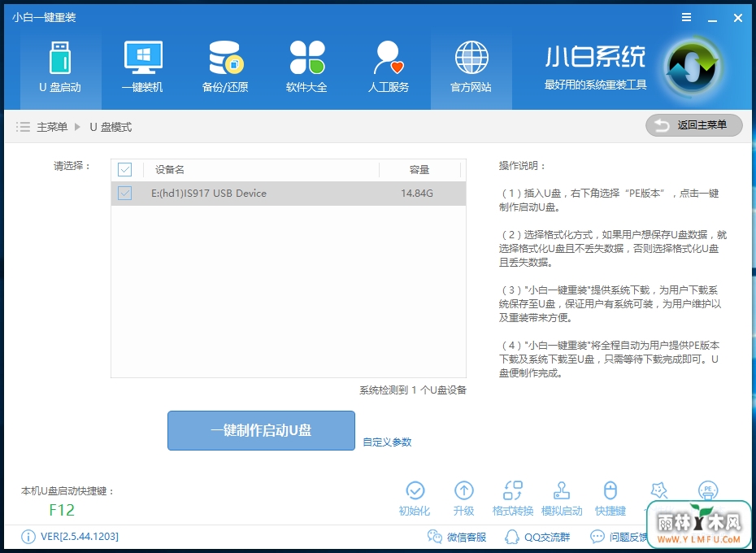Open 备份/还原 section
The image size is (756, 553).
[x=224, y=67]
